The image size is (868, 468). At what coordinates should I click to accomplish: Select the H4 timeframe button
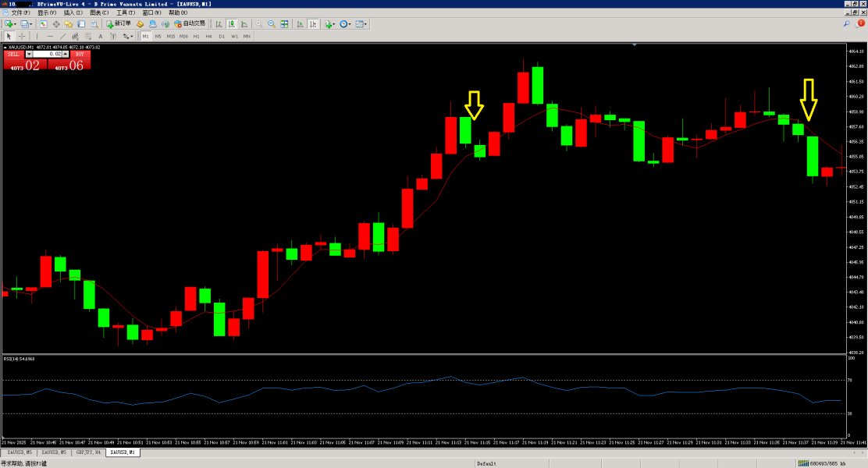208,36
